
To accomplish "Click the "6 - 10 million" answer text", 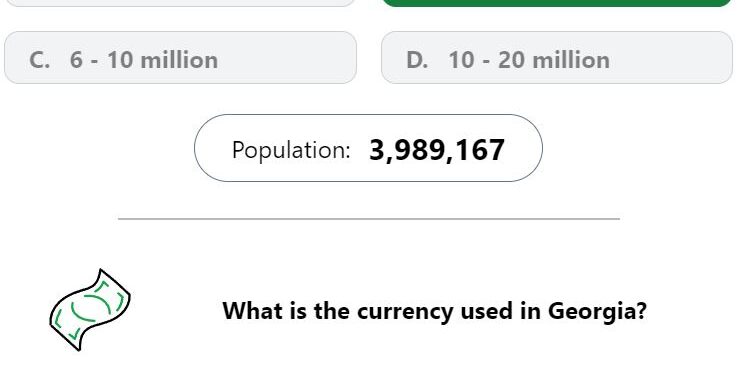I will pyautogui.click(x=144, y=60).
